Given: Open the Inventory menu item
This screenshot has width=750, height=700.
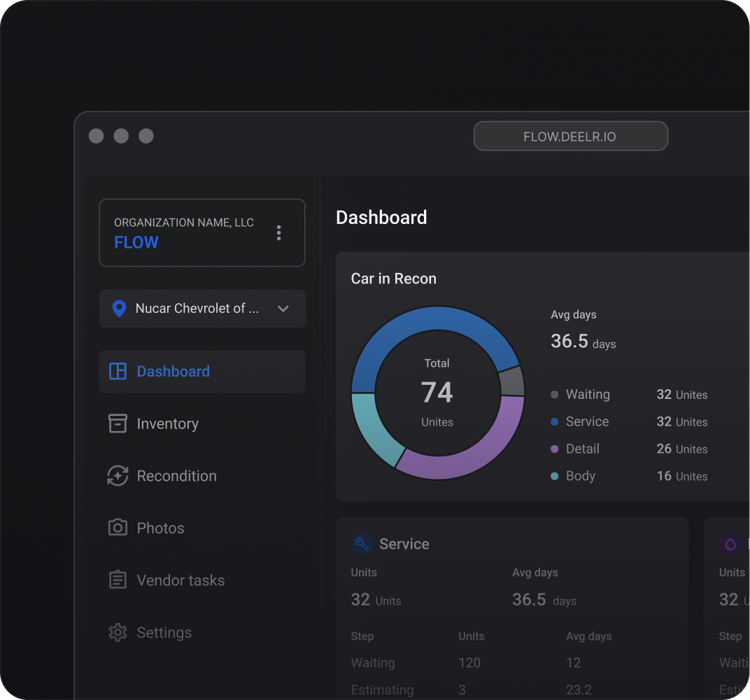Looking at the screenshot, I should pyautogui.click(x=167, y=423).
